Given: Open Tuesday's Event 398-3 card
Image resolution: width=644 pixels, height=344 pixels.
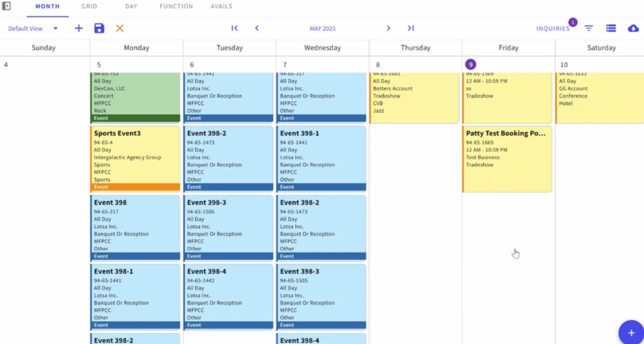Looking at the screenshot, I should pyautogui.click(x=228, y=228).
